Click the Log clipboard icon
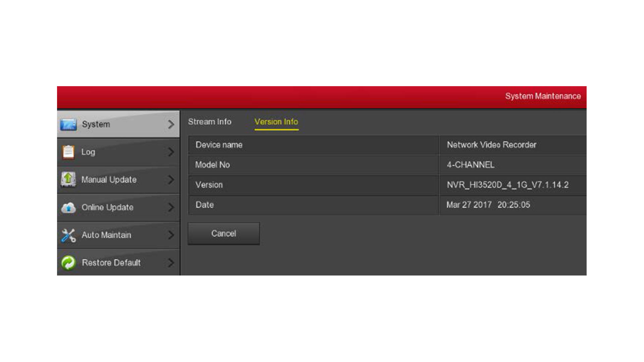Viewport: 644px width, 362px height. point(68,152)
